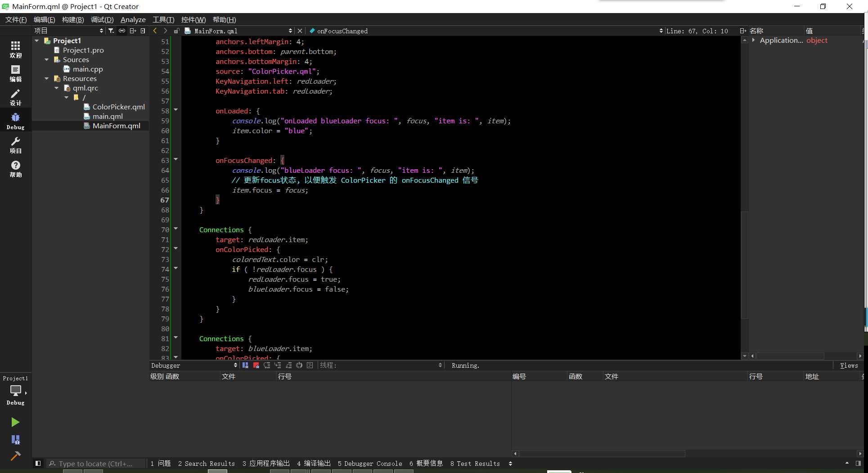This screenshot has width=868, height=473.
Task: Open the 文件(F) menu
Action: [x=16, y=19]
